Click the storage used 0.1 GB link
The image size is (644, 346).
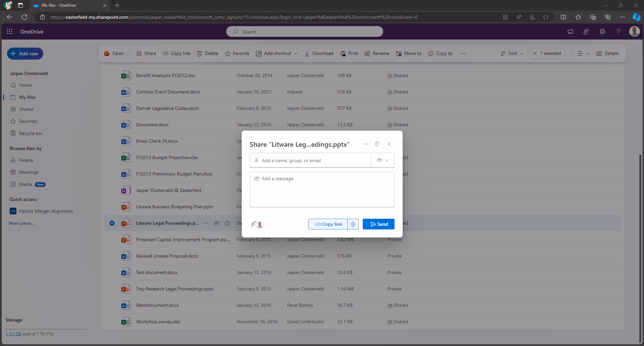pyautogui.click(x=13, y=334)
